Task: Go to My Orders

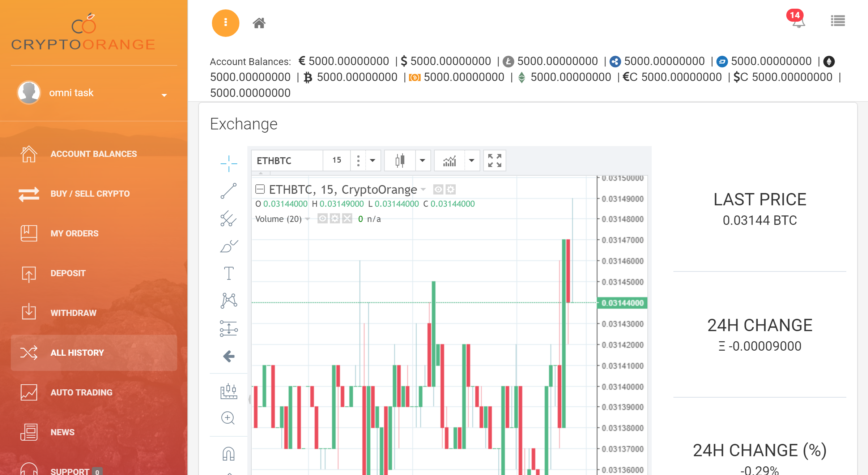Action: point(94,234)
